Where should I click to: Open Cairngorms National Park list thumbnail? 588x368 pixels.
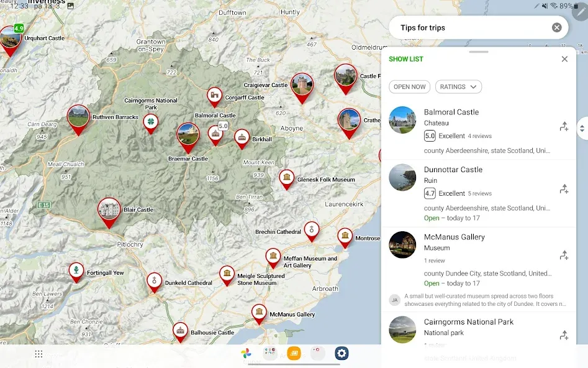pyautogui.click(x=402, y=329)
